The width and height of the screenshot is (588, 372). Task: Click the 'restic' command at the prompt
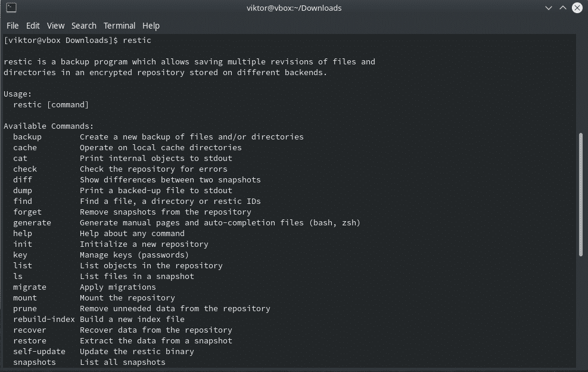click(137, 40)
